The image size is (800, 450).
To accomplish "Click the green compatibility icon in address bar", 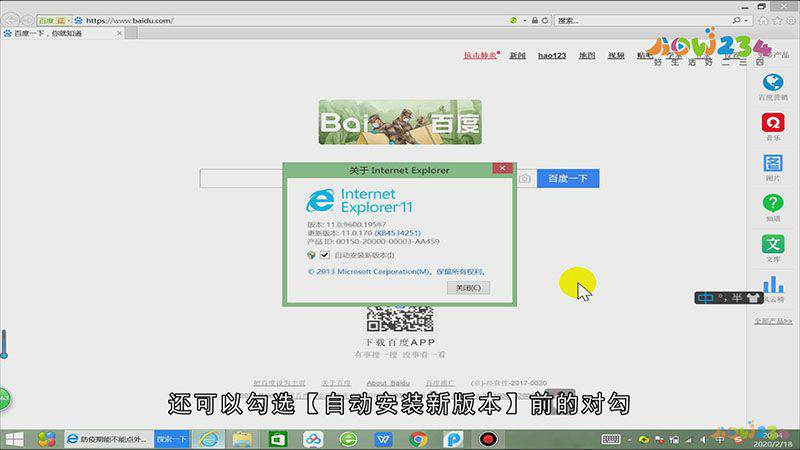I will [513, 20].
